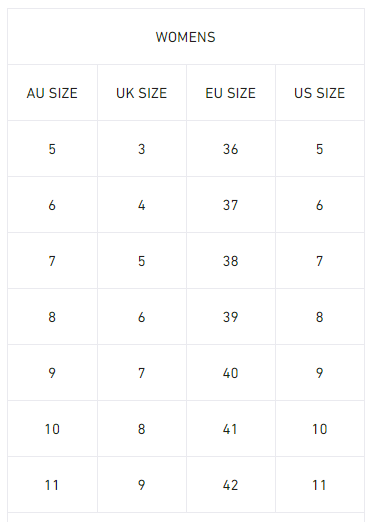Click UK size 3 cell
The width and height of the screenshot is (372, 522).
pos(142,149)
